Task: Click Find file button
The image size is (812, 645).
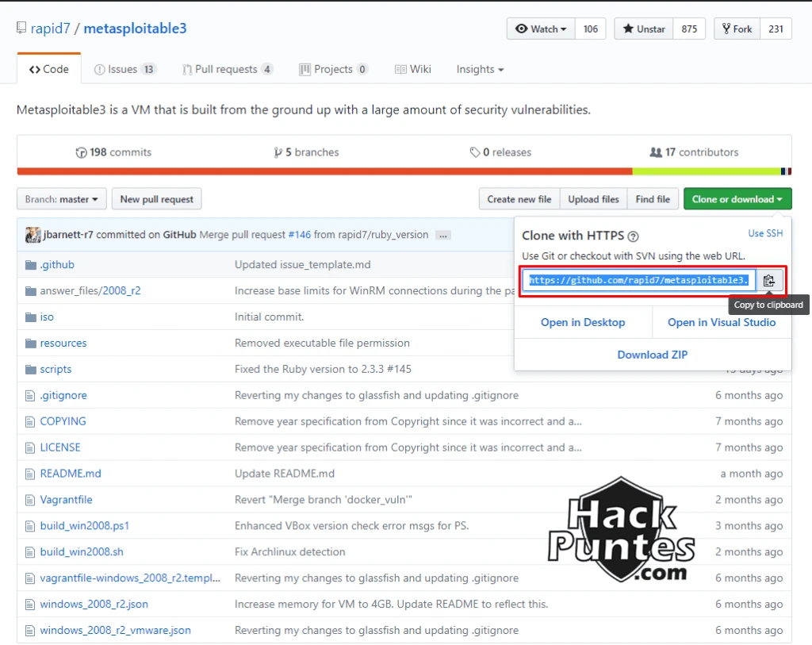Action: [x=653, y=199]
